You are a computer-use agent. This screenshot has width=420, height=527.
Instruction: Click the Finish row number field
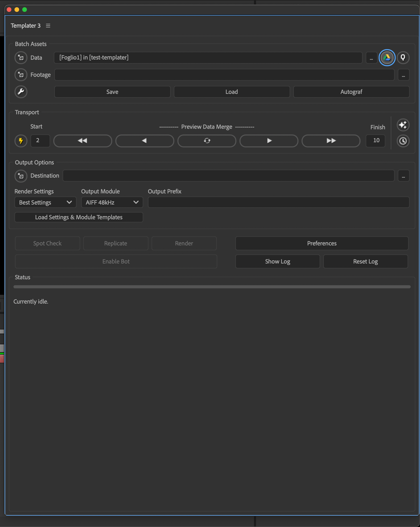375,141
